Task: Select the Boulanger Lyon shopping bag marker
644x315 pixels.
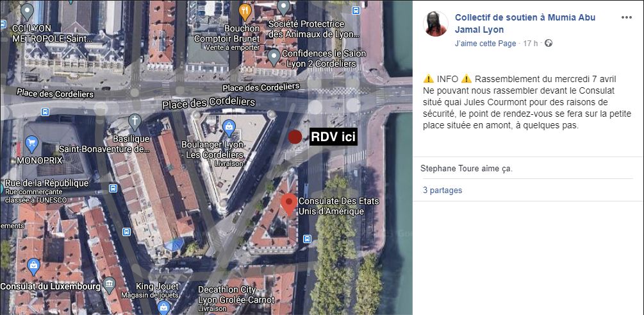Action: [228, 128]
